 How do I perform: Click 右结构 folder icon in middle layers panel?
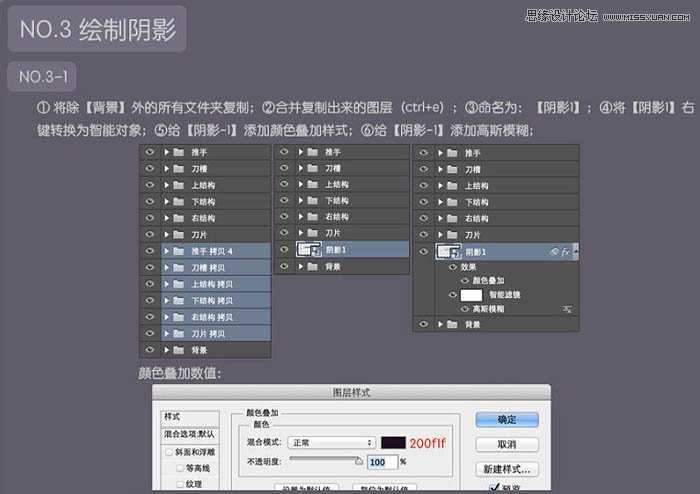(x=312, y=217)
